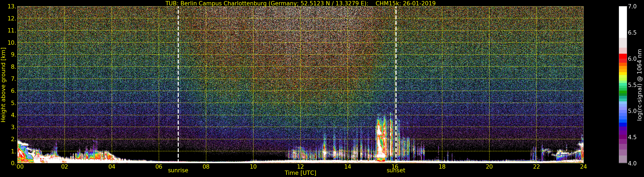Image resolution: width=644 pixels, height=177 pixels.
Task: Click the white dashed sunrise line
Action: pos(178,84)
